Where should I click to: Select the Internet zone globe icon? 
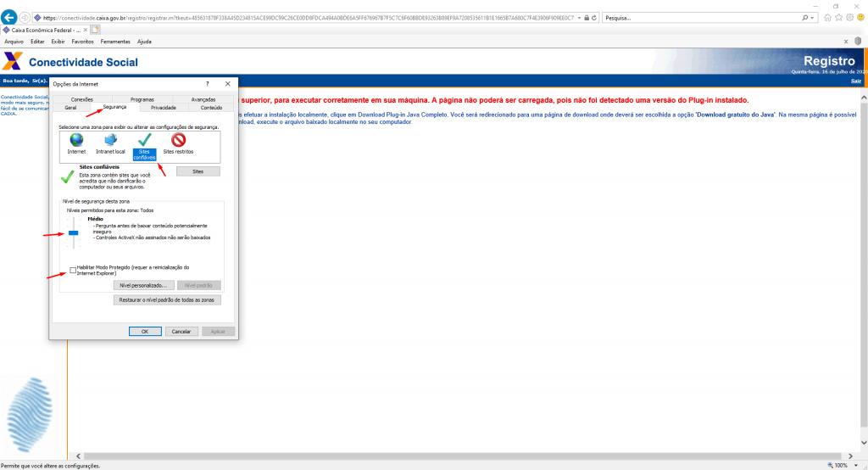pyautogui.click(x=77, y=140)
